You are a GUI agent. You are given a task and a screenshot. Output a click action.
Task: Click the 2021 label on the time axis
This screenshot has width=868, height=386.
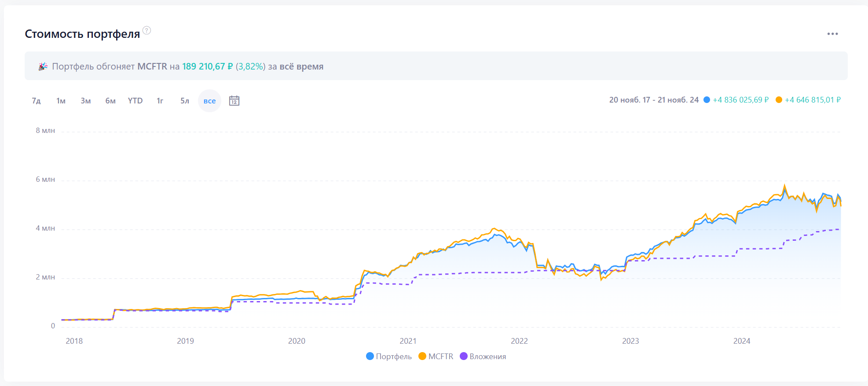[408, 341]
